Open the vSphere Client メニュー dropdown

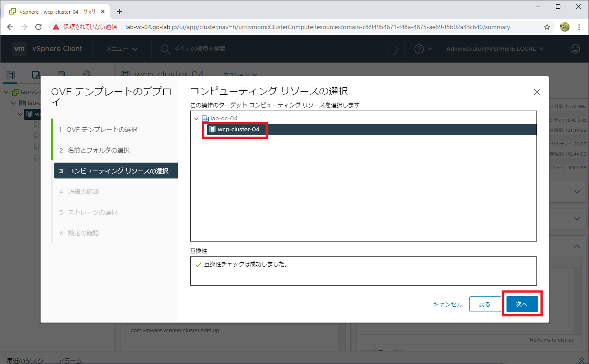(122, 49)
